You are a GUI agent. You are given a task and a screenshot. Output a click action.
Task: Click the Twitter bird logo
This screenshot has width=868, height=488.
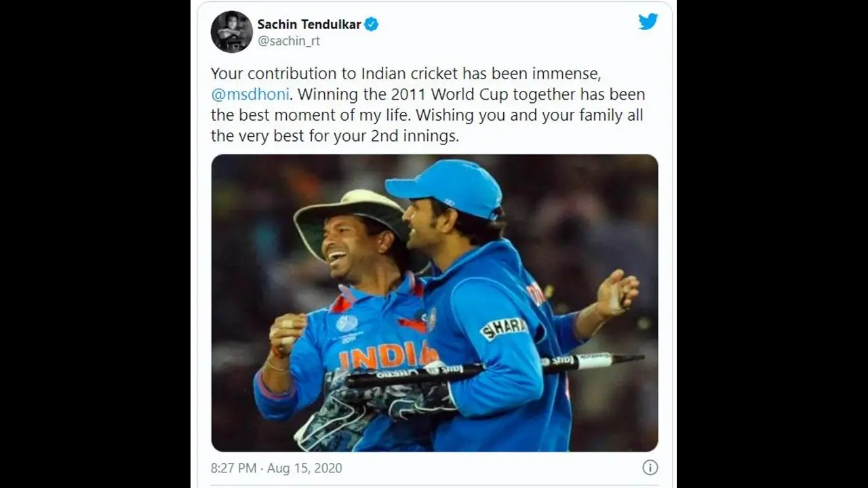648,22
